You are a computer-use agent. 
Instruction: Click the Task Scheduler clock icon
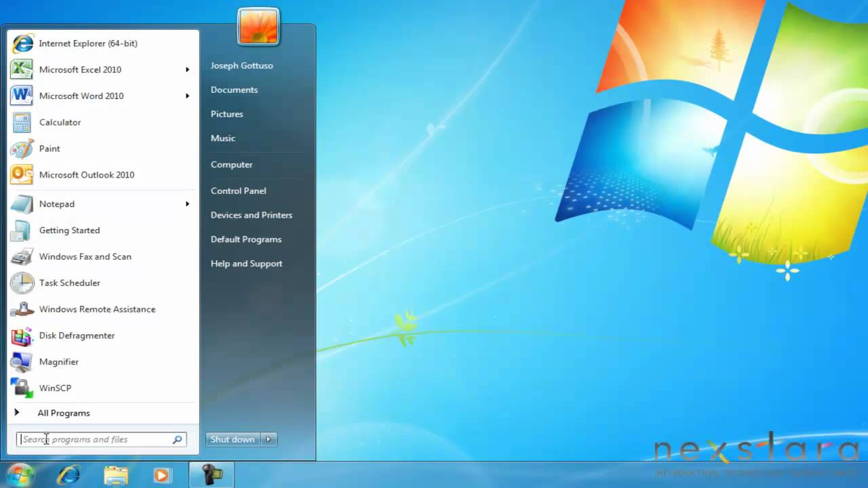[22, 283]
